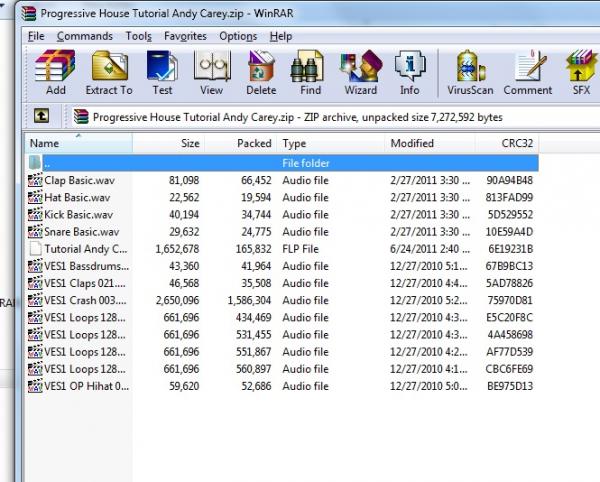Click the SFX toolbar icon

(581, 72)
